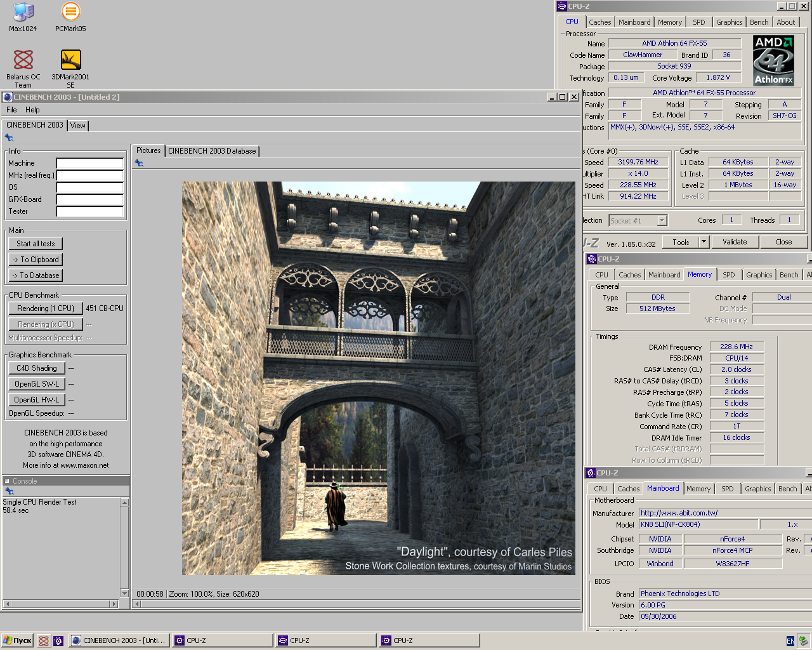Click the http://www.abit.com.tw/ manufacturer field

pos(726,513)
